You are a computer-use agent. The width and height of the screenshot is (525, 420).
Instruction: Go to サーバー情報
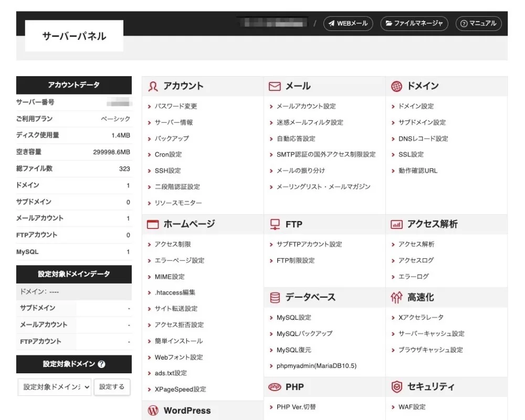coord(174,122)
